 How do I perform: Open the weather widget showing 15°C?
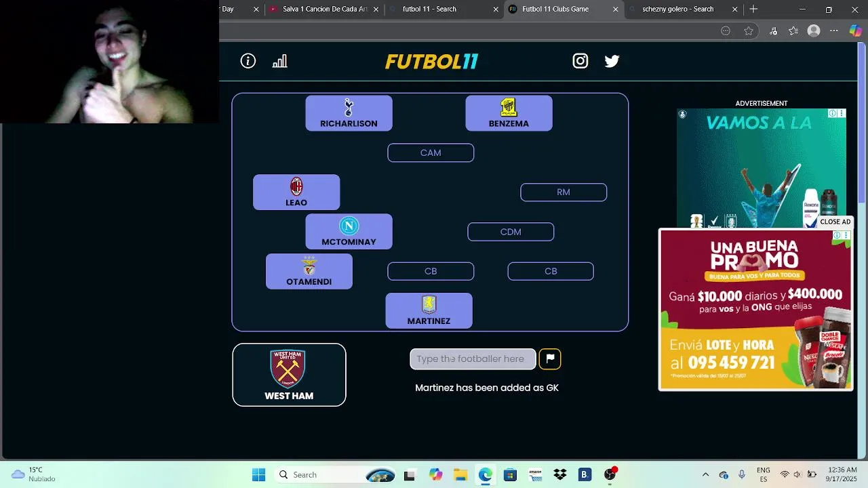click(34, 474)
